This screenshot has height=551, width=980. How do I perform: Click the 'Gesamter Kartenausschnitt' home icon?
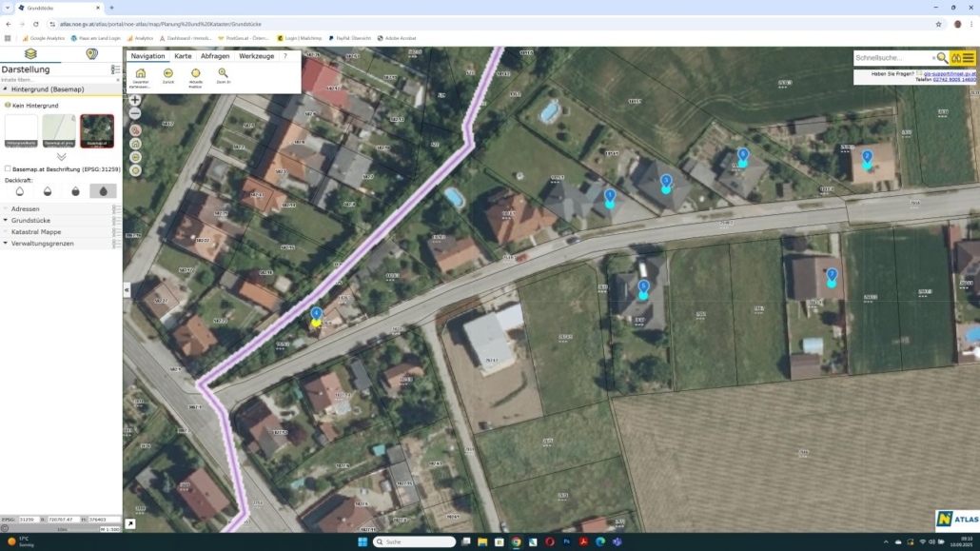(141, 73)
